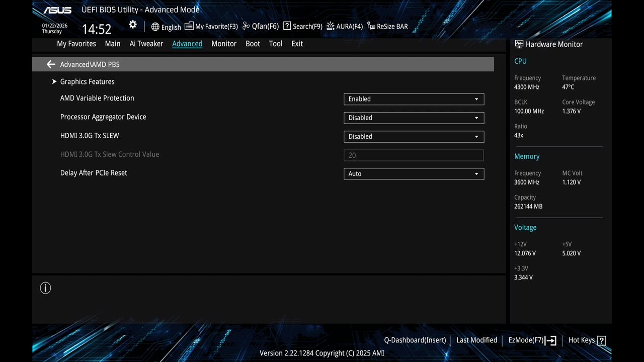Expand the Graphics Features submenu
Image resolution: width=644 pixels, height=362 pixels.
[87, 81]
